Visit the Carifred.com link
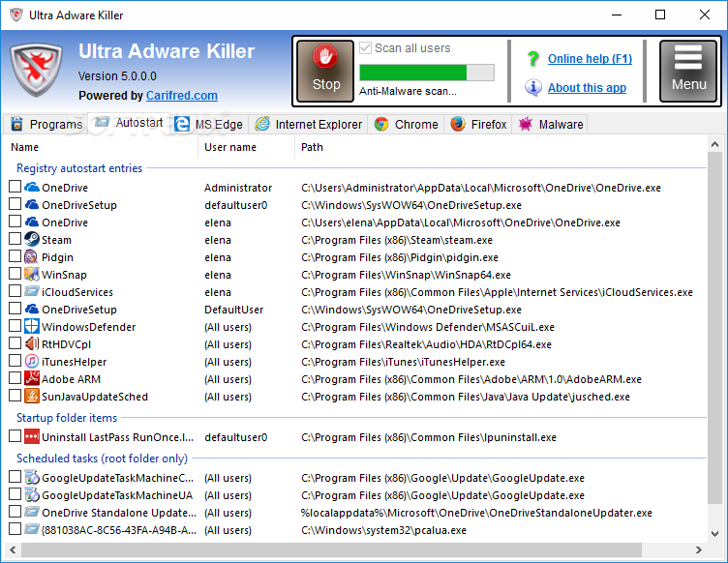728x563 pixels. click(182, 96)
